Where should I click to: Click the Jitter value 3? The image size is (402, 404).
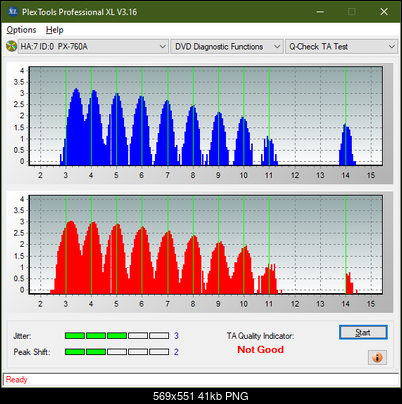(176, 336)
